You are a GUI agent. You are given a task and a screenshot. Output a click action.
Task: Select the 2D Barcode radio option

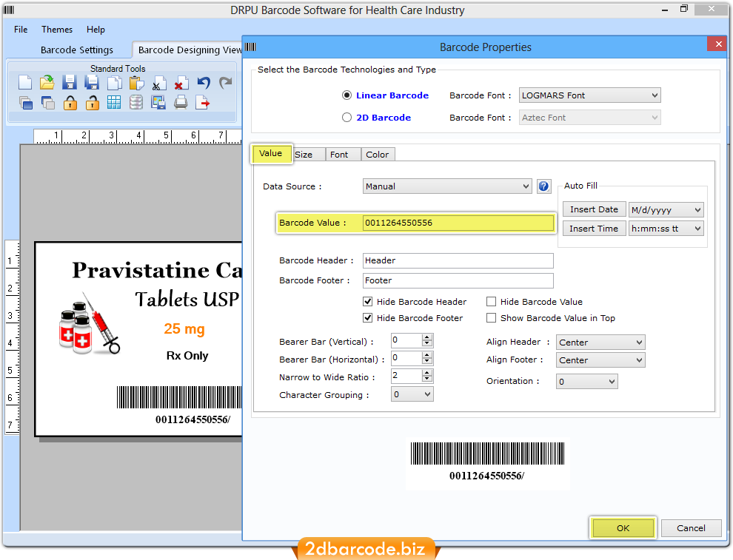347,117
